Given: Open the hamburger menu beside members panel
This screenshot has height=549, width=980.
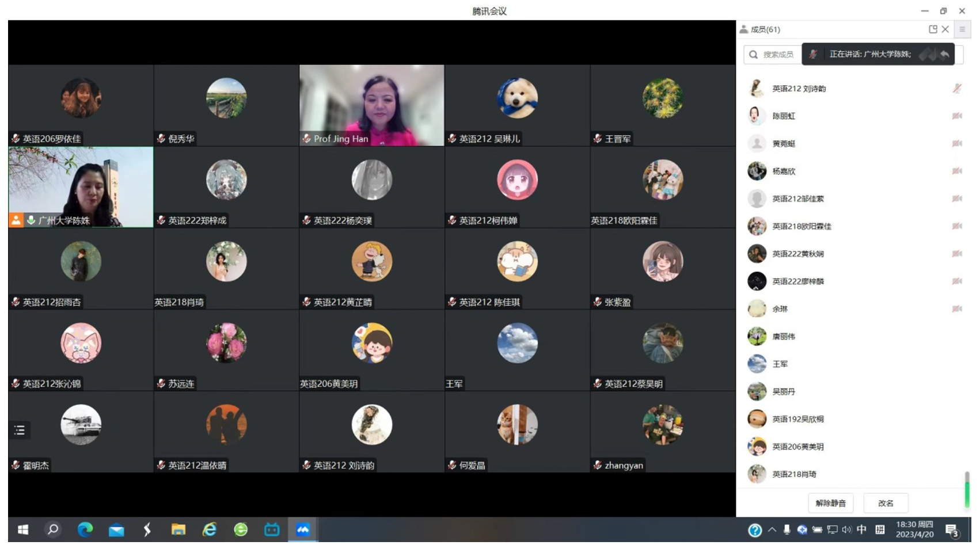Looking at the screenshot, I should (962, 29).
